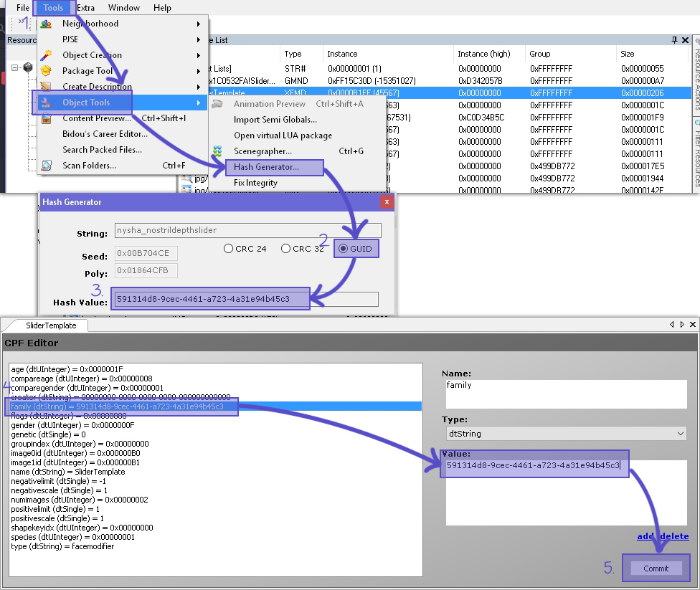Image resolution: width=700 pixels, height=590 pixels.
Task: Select the CRC 24 radio button
Action: click(x=229, y=249)
